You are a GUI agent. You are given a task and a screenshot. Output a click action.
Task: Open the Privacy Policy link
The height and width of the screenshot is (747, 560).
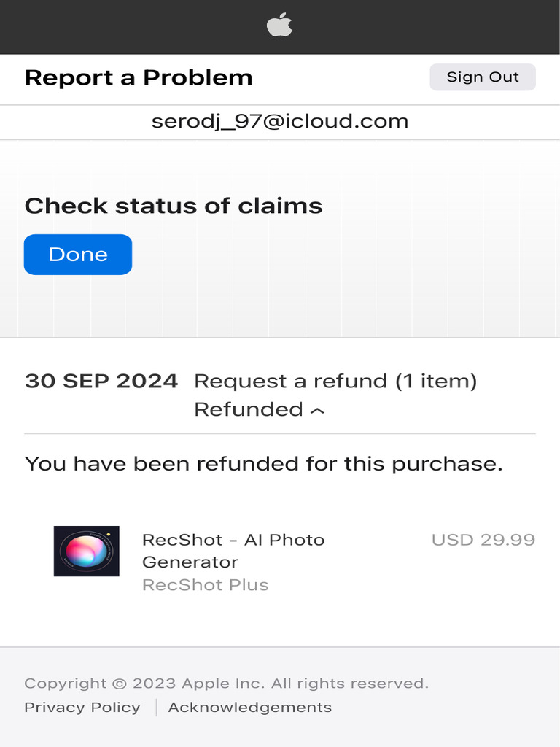coord(82,707)
